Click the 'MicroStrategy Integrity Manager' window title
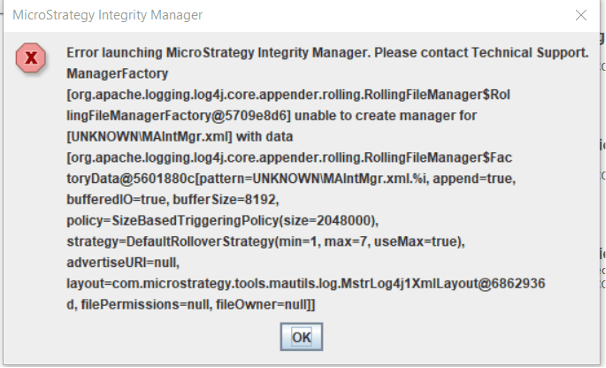 pyautogui.click(x=107, y=15)
